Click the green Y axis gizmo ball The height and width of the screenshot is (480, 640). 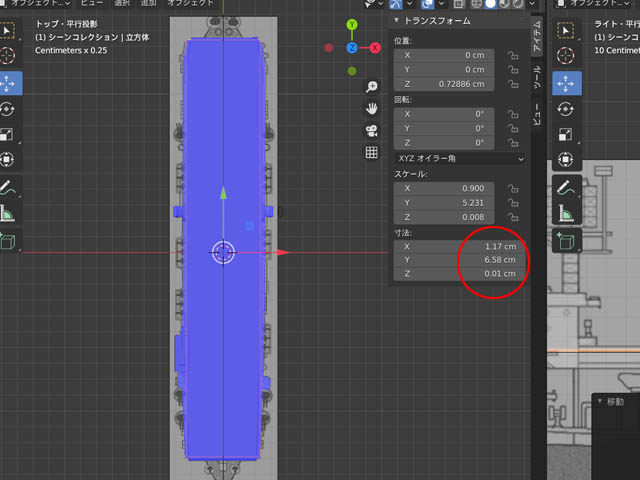point(352,25)
